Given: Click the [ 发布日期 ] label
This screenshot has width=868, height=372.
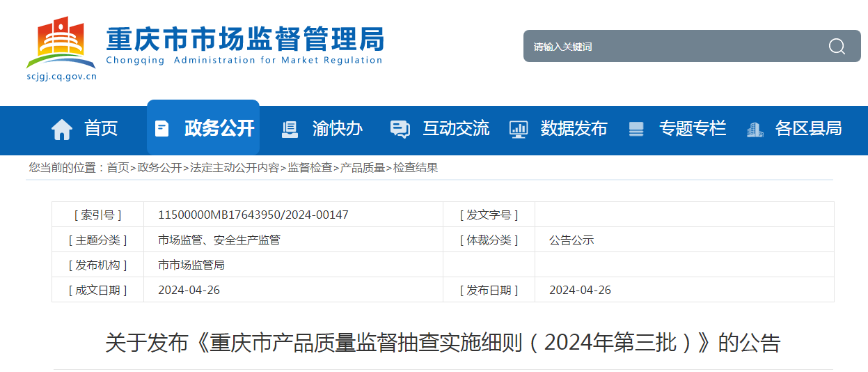Looking at the screenshot, I should point(489,290).
